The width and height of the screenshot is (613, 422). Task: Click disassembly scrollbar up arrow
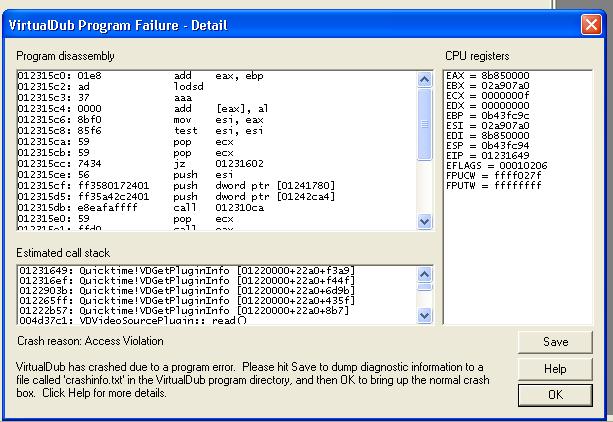[x=424, y=80]
